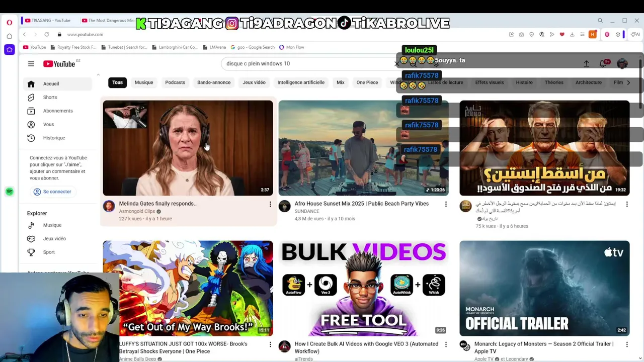Reload the current page
This screenshot has width=644, height=362.
pyautogui.click(x=46, y=34)
